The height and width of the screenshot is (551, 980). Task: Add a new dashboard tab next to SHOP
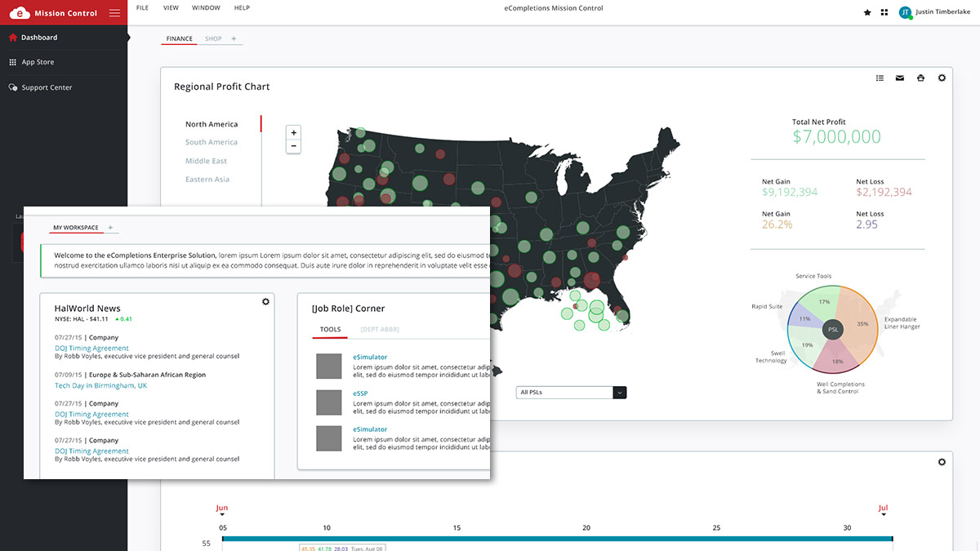234,38
